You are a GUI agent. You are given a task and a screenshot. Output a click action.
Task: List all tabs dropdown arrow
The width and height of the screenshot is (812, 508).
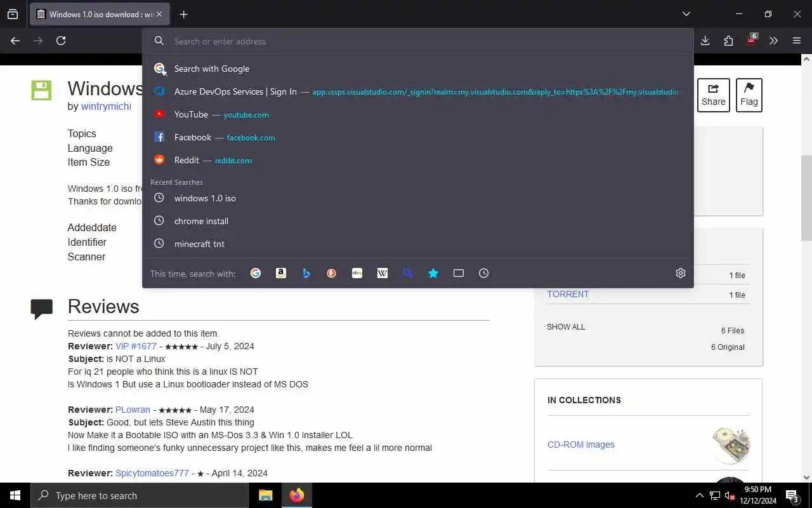(686, 14)
